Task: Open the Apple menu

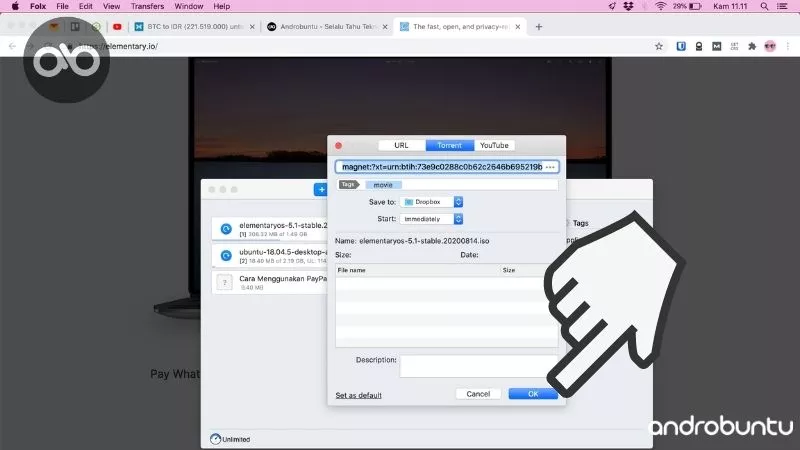Action: click(15, 6)
